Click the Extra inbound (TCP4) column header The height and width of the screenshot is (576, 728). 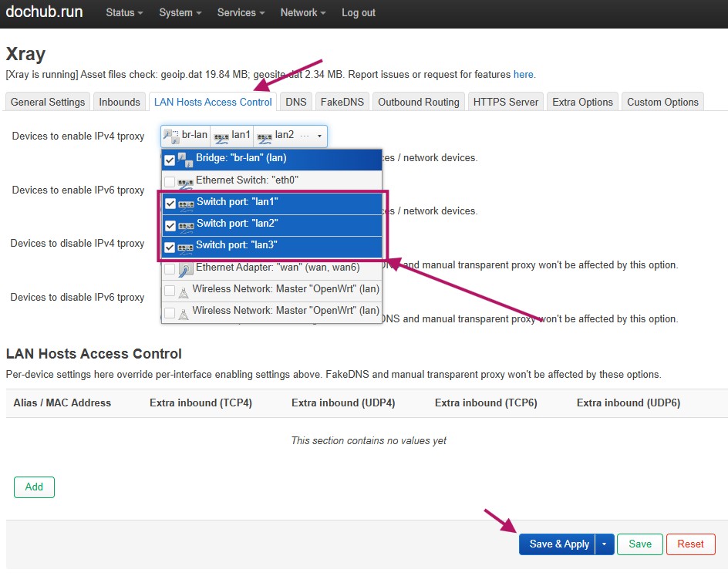coord(201,403)
